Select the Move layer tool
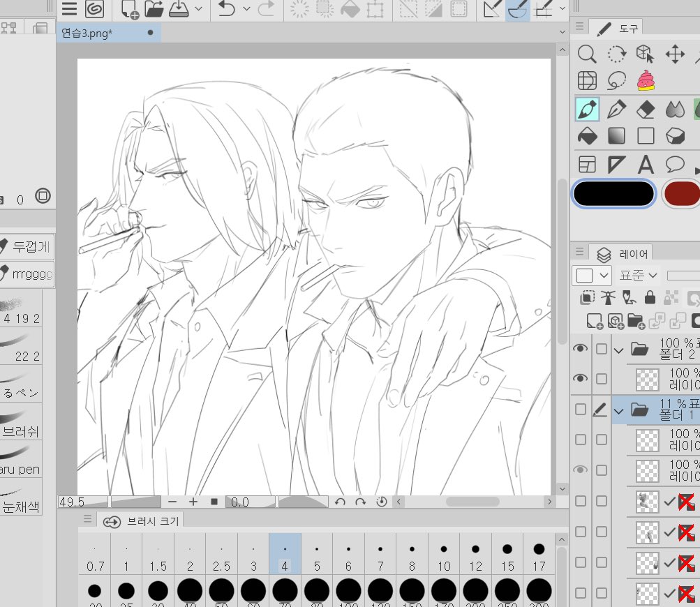This screenshot has height=607, width=700. pyautogui.click(x=675, y=54)
